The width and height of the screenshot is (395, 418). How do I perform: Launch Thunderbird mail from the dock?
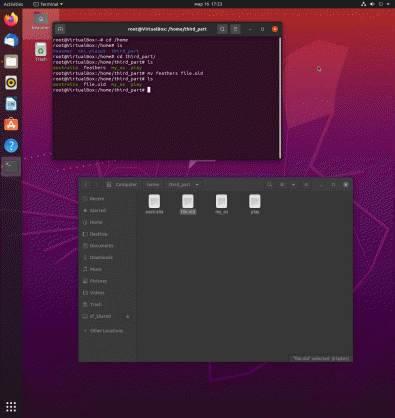click(x=11, y=40)
